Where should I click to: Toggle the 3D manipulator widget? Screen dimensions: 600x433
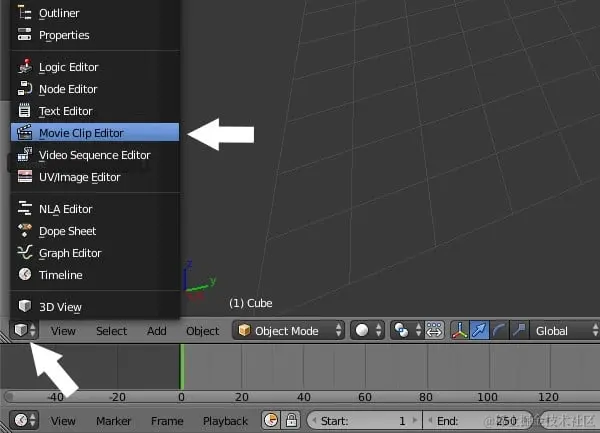click(x=460, y=330)
